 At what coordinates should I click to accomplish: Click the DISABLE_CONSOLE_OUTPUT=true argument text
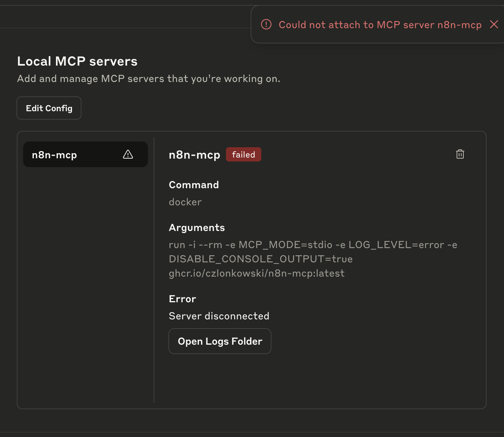[x=261, y=259]
